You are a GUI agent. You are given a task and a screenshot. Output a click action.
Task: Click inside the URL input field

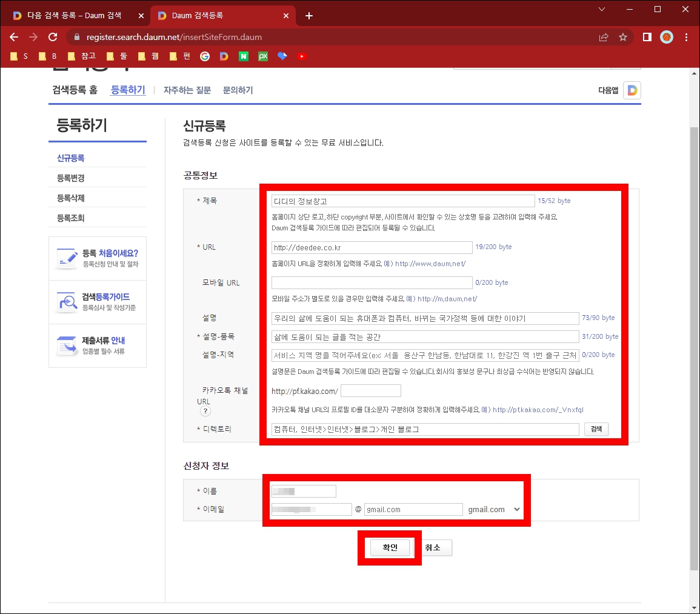click(x=372, y=247)
